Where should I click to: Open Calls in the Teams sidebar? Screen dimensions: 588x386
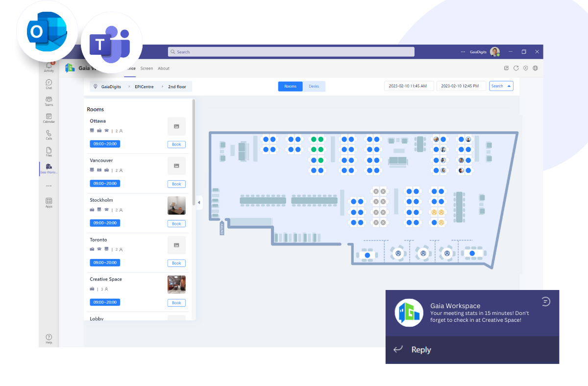click(x=49, y=135)
